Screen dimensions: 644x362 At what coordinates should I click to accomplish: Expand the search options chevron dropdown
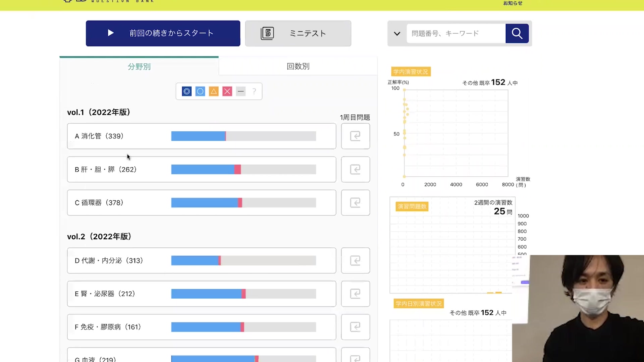click(x=397, y=34)
